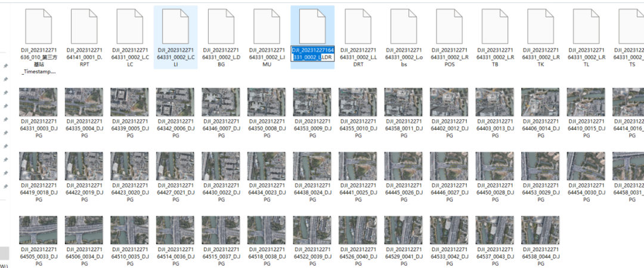The width and height of the screenshot is (644, 268).
Task: Select the 0002_L.RTL file icon
Action: (x=587, y=26)
